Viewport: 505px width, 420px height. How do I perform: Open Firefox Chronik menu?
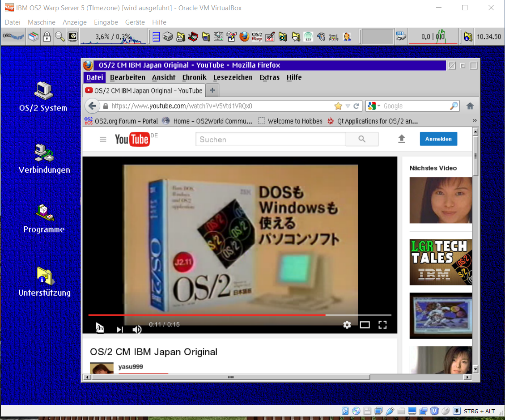[194, 77]
